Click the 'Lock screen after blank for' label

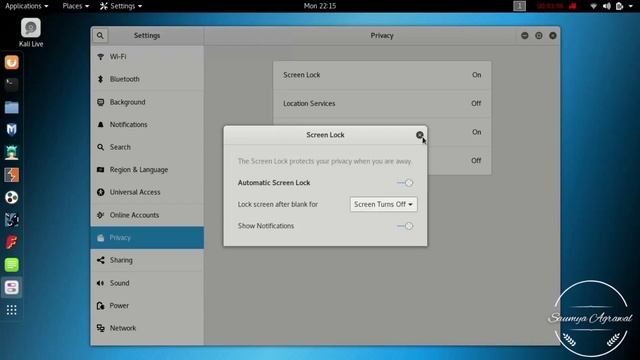(278, 204)
